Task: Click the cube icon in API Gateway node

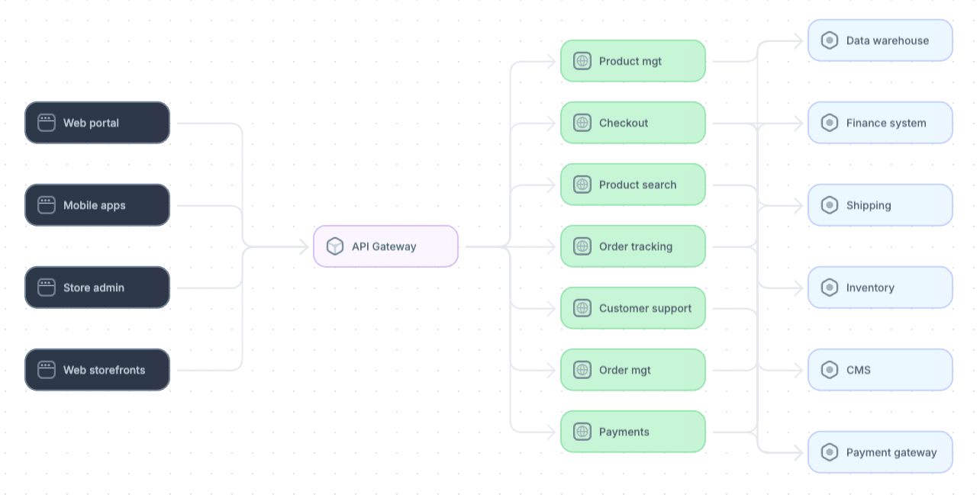Action: pos(335,246)
